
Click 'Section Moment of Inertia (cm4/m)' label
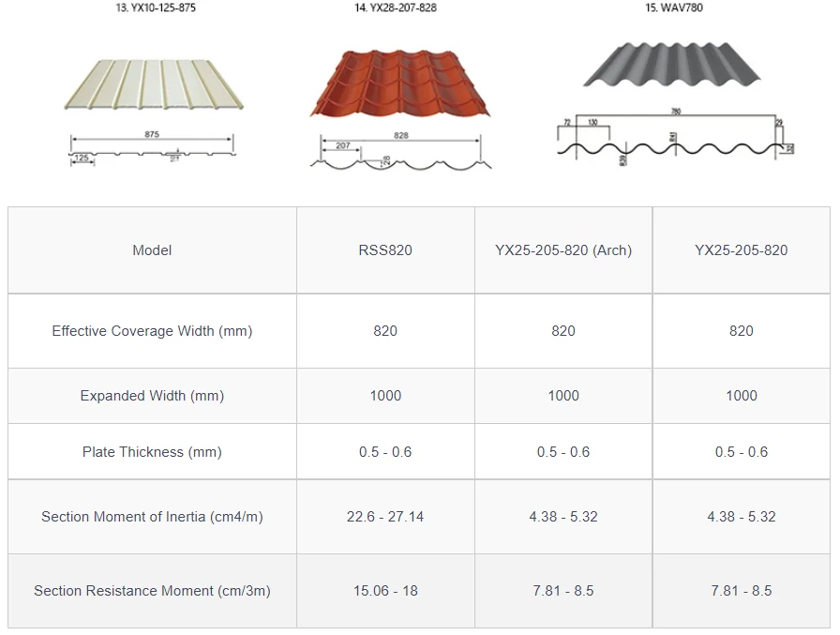pyautogui.click(x=152, y=517)
